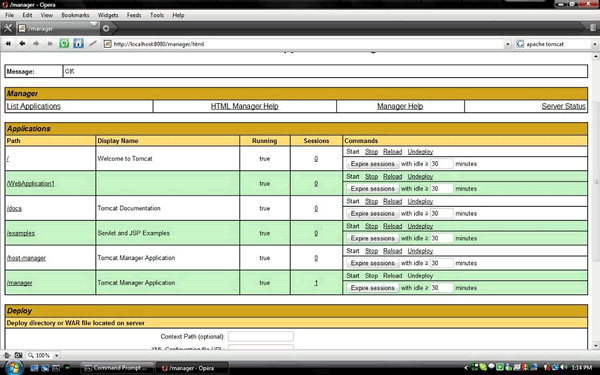Click the Context Path input field
Screen dimensions: 600x375
[x=261, y=336]
